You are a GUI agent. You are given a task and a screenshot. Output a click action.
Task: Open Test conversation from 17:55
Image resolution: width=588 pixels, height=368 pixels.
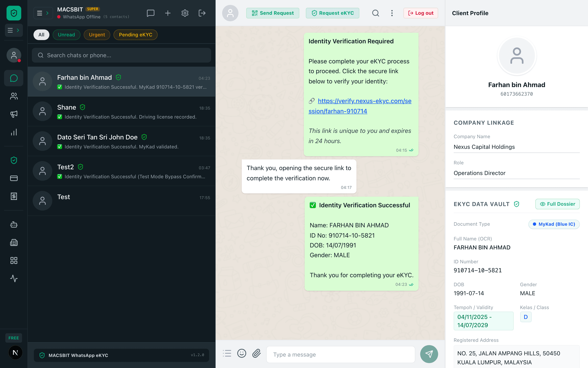coord(121,201)
